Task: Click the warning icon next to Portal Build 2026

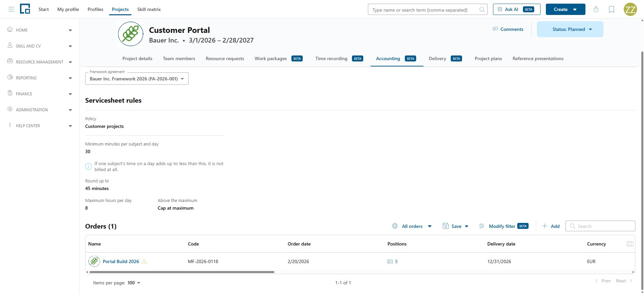Action: click(x=144, y=262)
